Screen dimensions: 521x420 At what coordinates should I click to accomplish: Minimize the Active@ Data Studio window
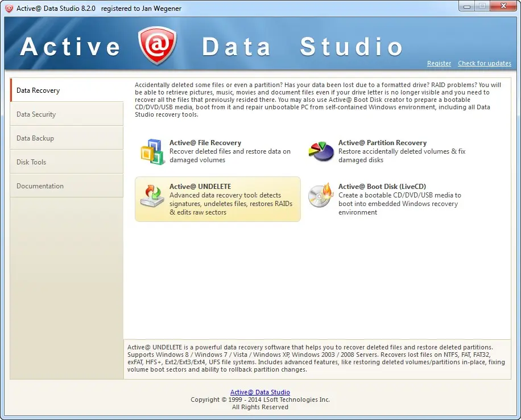click(467, 6)
